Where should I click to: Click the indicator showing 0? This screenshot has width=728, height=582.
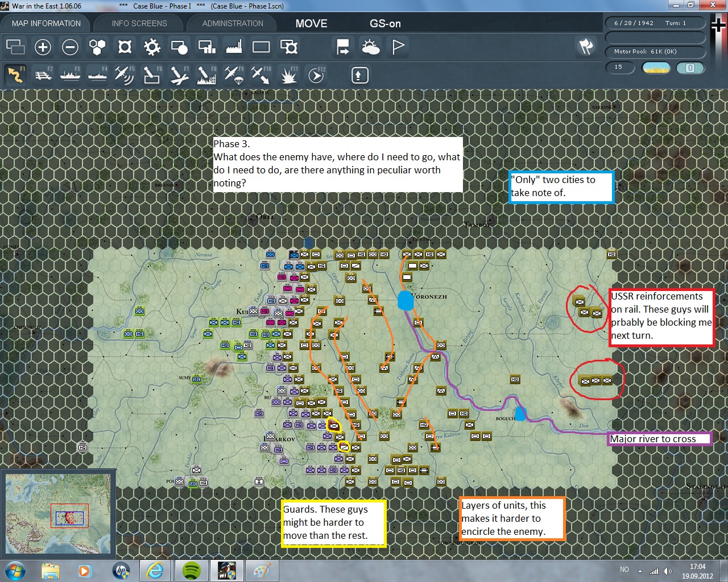pyautogui.click(x=690, y=68)
